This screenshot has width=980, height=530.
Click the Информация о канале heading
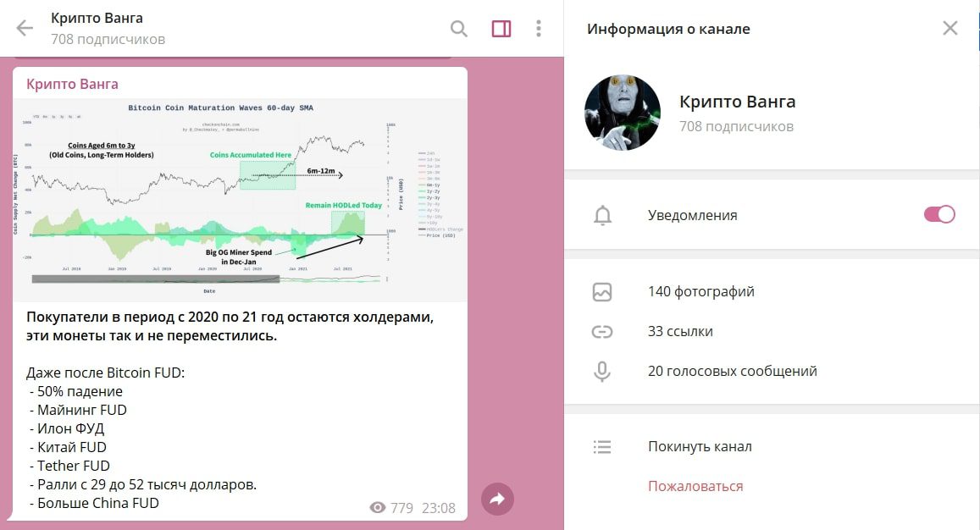click(x=668, y=29)
